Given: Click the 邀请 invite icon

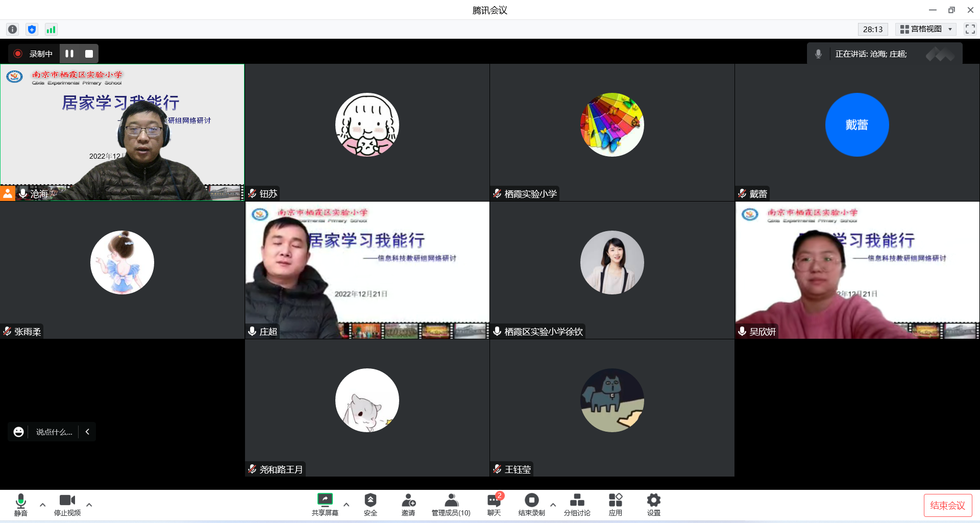Looking at the screenshot, I should [408, 505].
